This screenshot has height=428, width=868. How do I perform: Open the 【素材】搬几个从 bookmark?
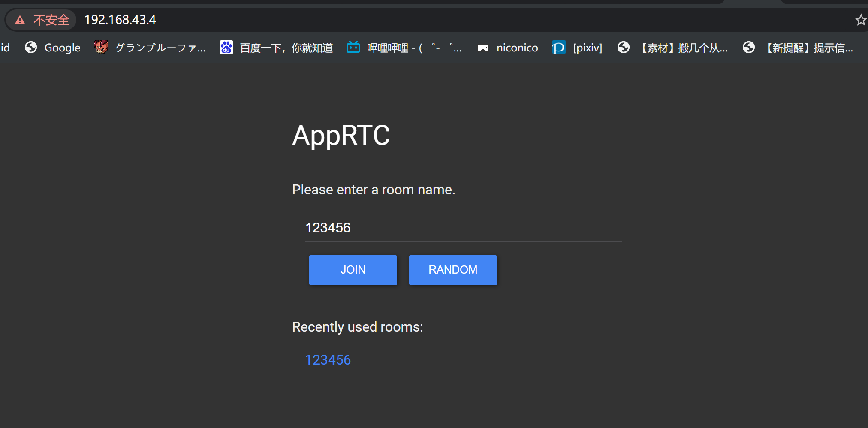click(x=672, y=48)
